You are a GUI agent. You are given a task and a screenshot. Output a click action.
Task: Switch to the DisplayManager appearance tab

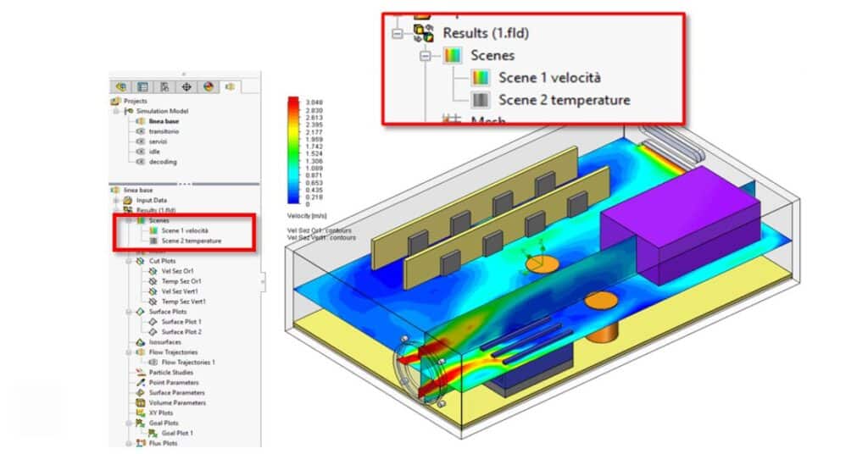tap(209, 86)
